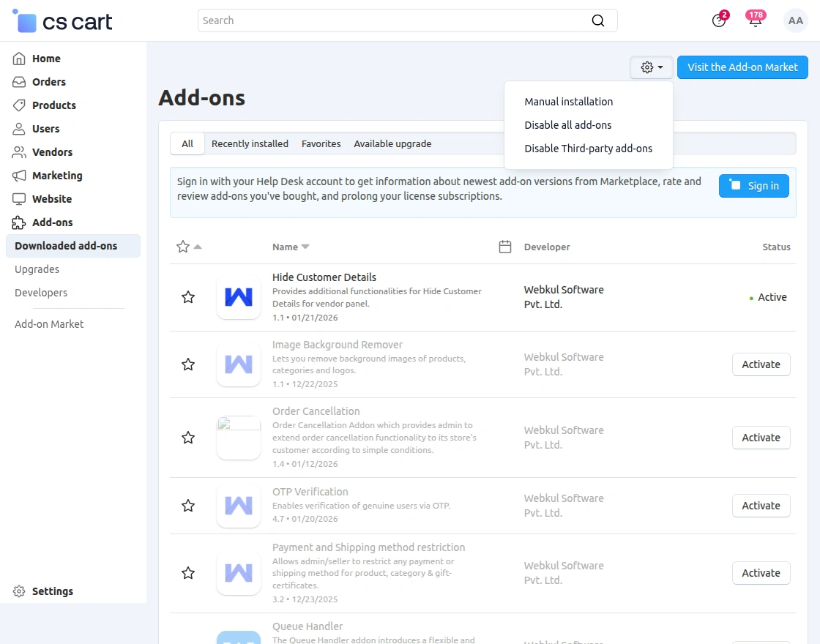Open the notifications bell icon
This screenshot has height=644, width=820.
click(755, 20)
